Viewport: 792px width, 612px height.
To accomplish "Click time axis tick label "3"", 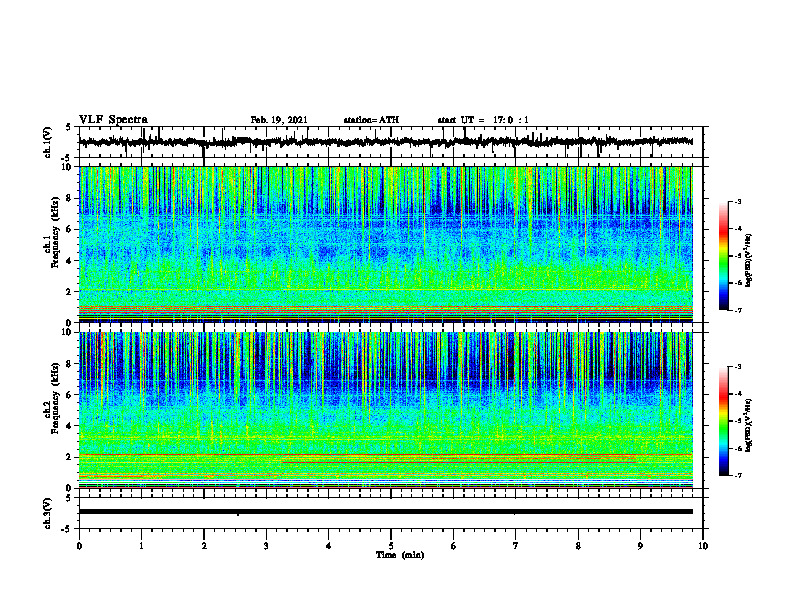I will pos(266,546).
